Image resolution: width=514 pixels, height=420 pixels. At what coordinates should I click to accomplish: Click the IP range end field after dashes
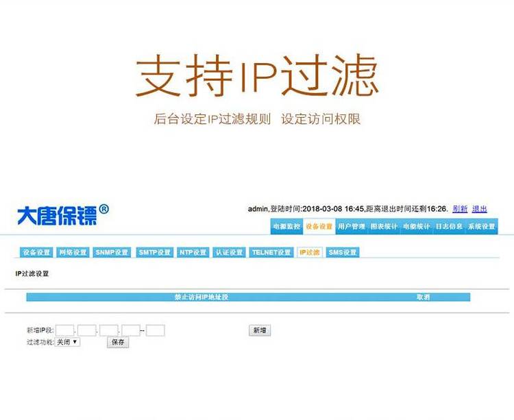pos(156,330)
